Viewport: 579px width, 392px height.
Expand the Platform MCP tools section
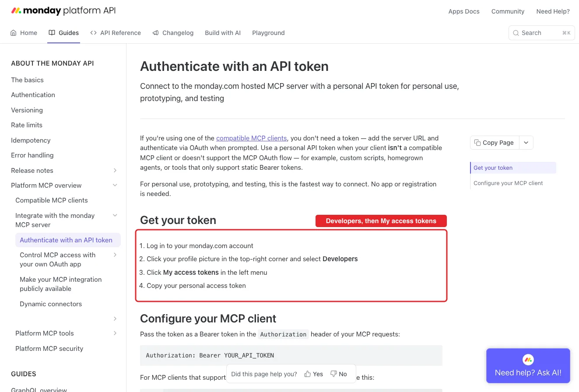115,333
